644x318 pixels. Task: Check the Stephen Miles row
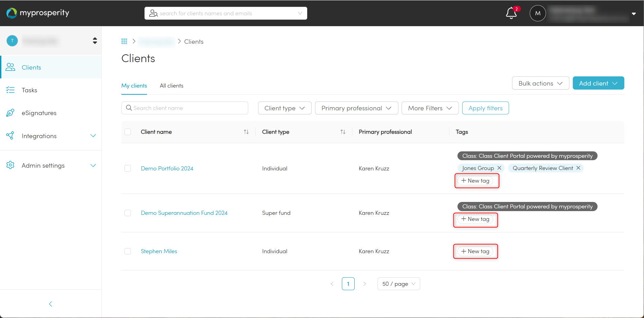128,251
